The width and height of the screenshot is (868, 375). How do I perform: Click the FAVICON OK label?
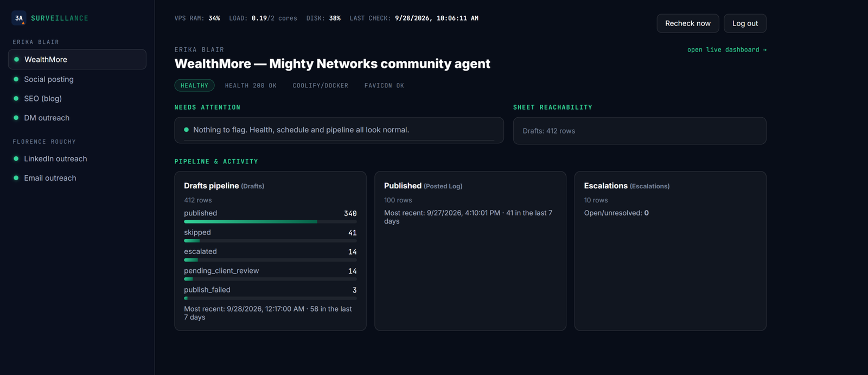(x=384, y=86)
